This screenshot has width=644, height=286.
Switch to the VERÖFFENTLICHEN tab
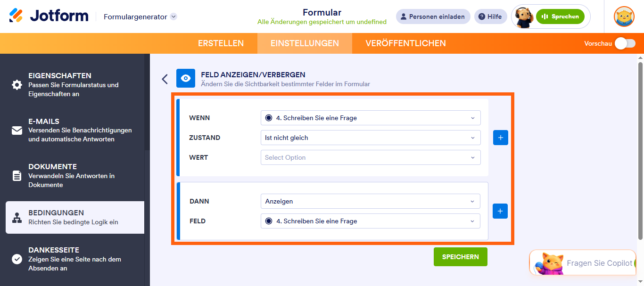click(x=405, y=43)
